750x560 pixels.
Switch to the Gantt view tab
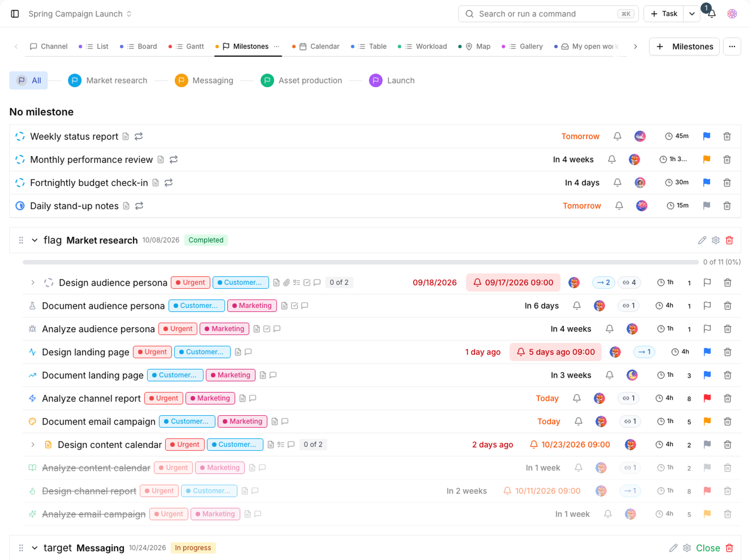point(190,46)
